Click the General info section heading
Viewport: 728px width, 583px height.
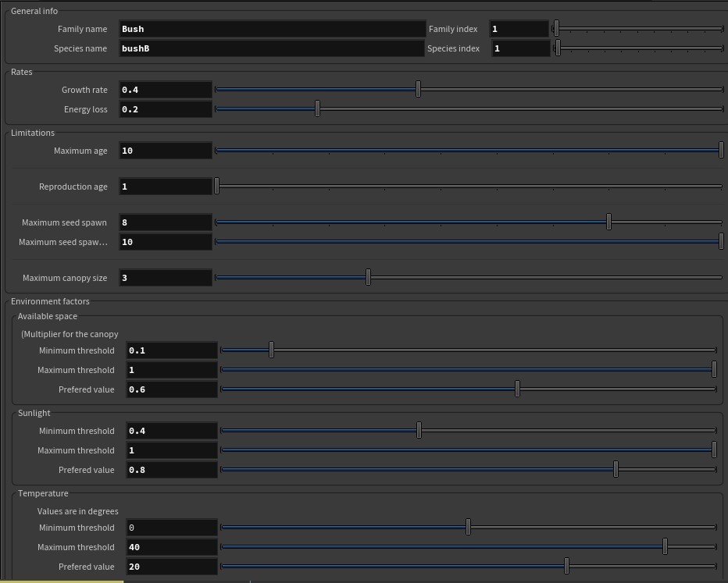pyautogui.click(x=34, y=11)
